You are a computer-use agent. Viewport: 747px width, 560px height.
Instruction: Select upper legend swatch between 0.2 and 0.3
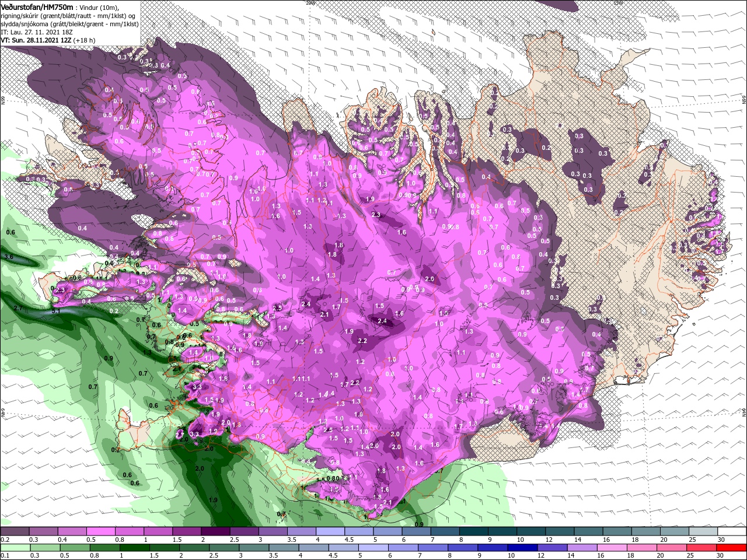(x=15, y=531)
